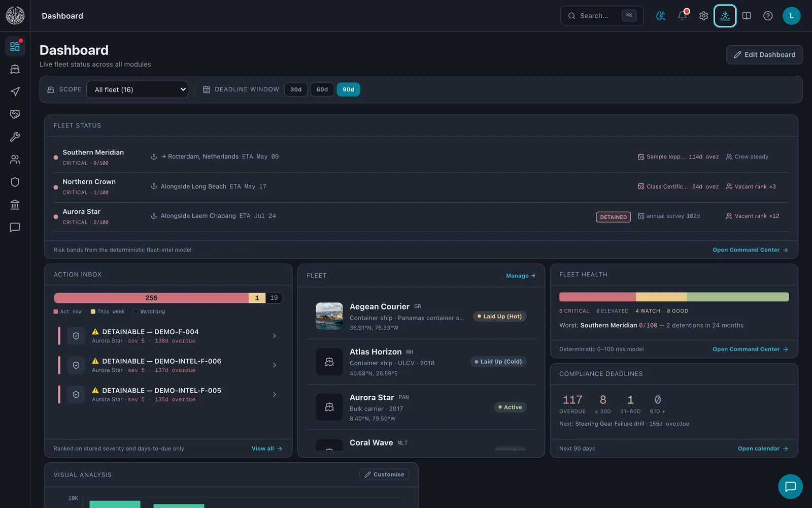Click Sample lopp... 114d over item
Screen dimensions: 812x508
[678, 157]
